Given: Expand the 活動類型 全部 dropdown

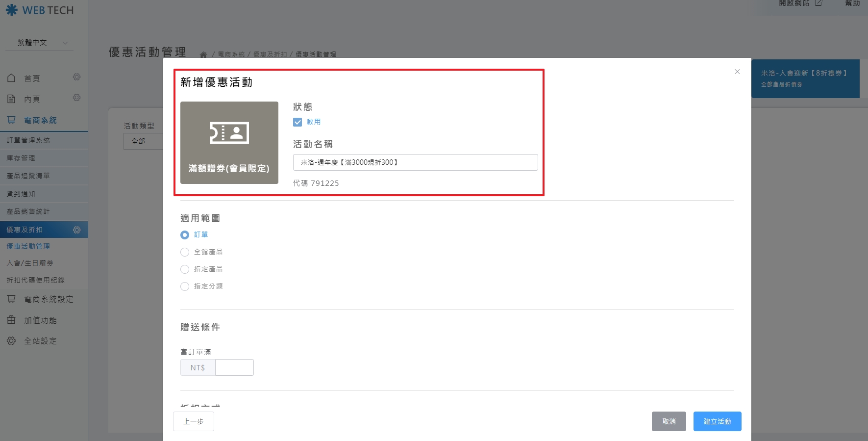Looking at the screenshot, I should (x=143, y=141).
